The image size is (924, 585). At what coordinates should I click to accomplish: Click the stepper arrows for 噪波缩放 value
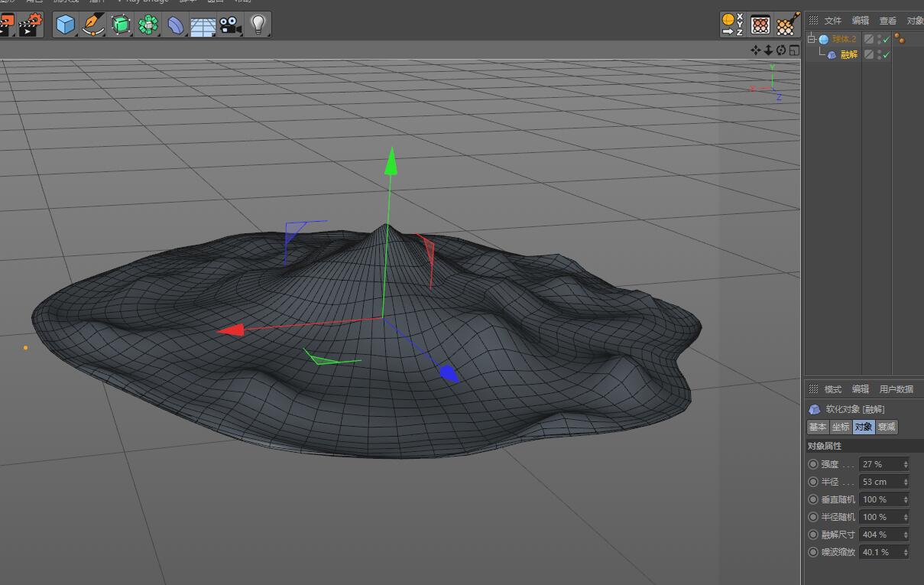906,552
